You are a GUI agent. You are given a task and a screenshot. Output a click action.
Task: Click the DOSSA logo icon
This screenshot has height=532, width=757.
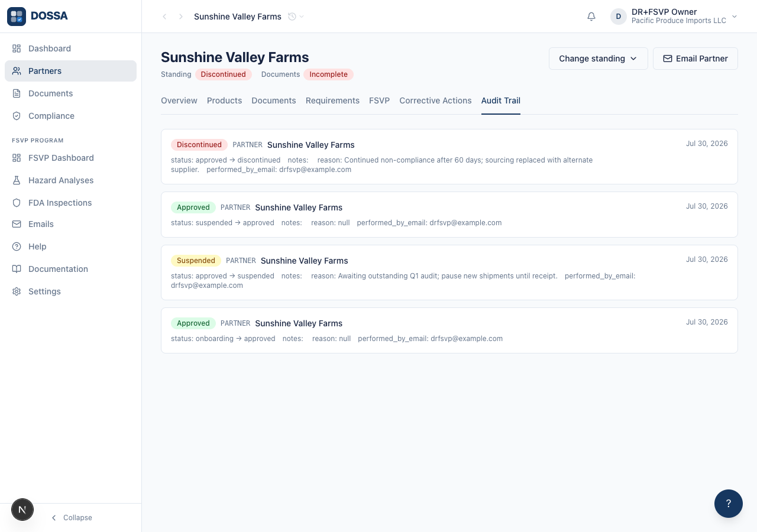pos(17,17)
